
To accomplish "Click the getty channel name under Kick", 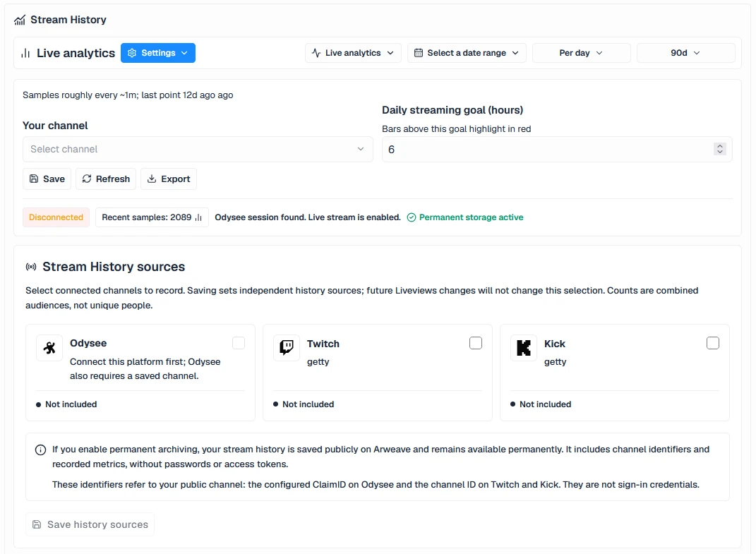I will pos(556,362).
